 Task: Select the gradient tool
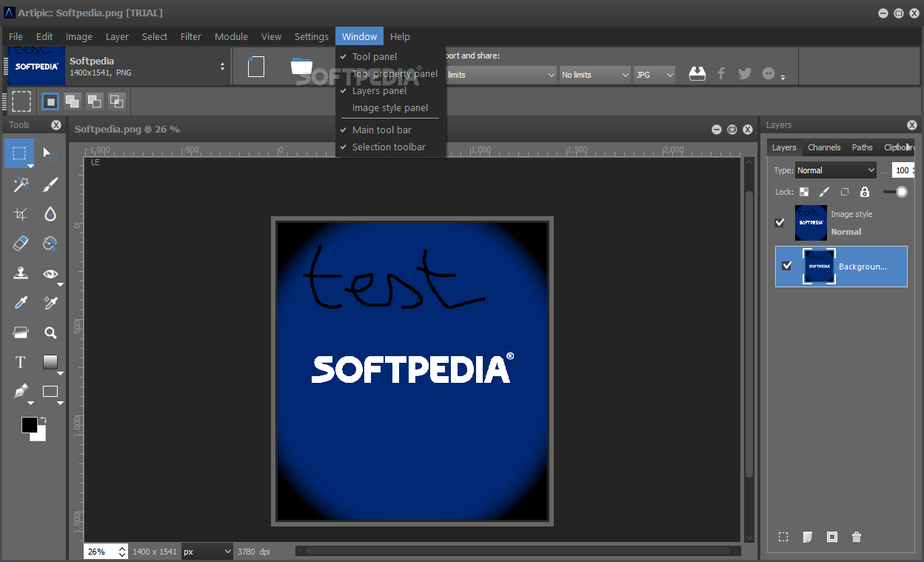(x=50, y=362)
